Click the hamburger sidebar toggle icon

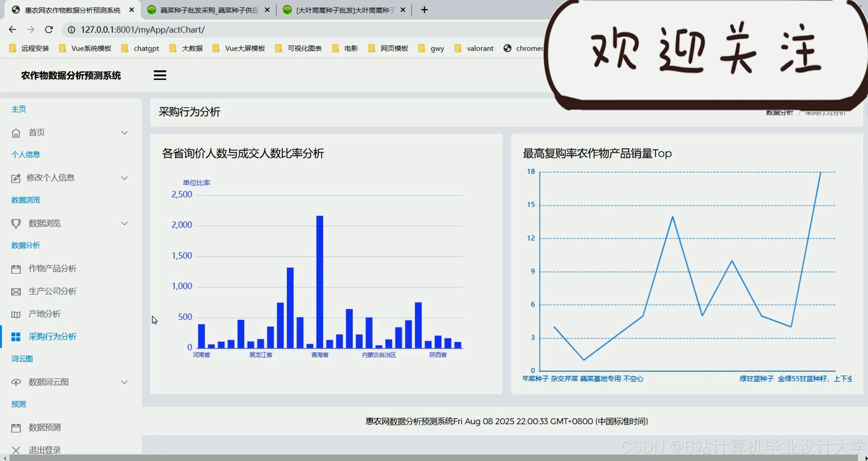[160, 75]
